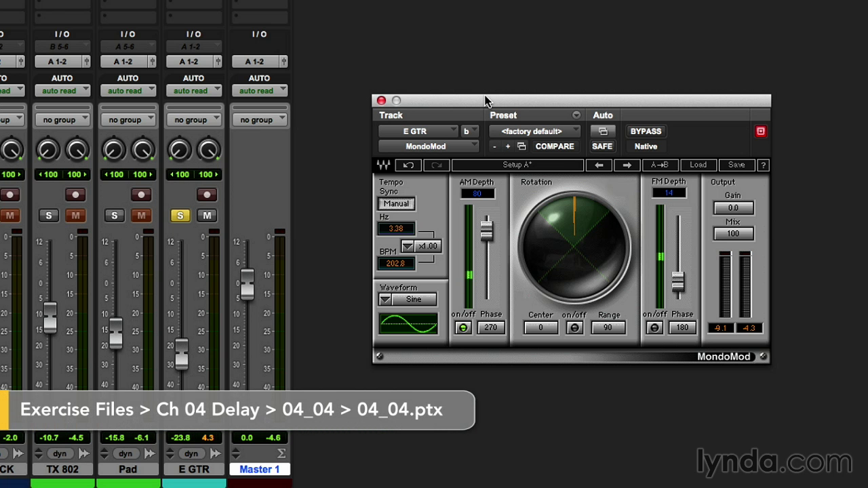
Task: Click Master 1 sigma icon
Action: (281, 453)
